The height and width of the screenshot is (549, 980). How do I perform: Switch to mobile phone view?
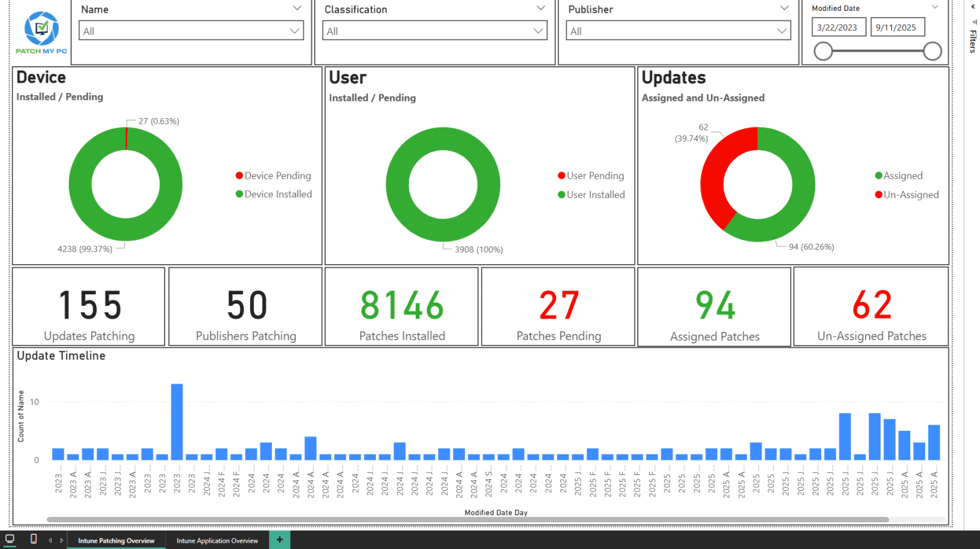[x=34, y=539]
